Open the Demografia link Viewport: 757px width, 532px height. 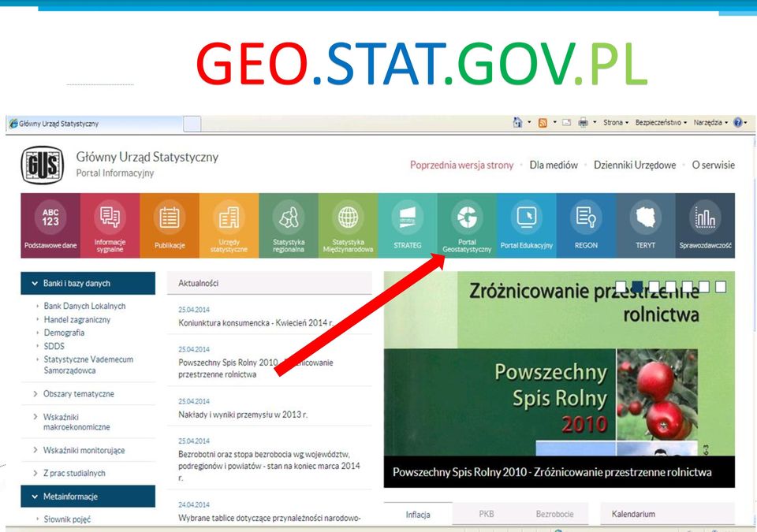point(64,333)
